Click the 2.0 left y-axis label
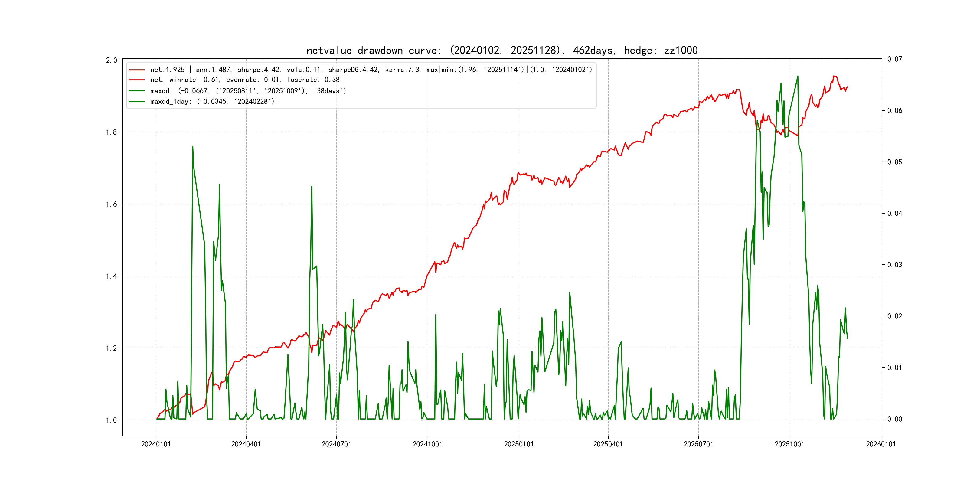The width and height of the screenshot is (980, 490). click(112, 60)
